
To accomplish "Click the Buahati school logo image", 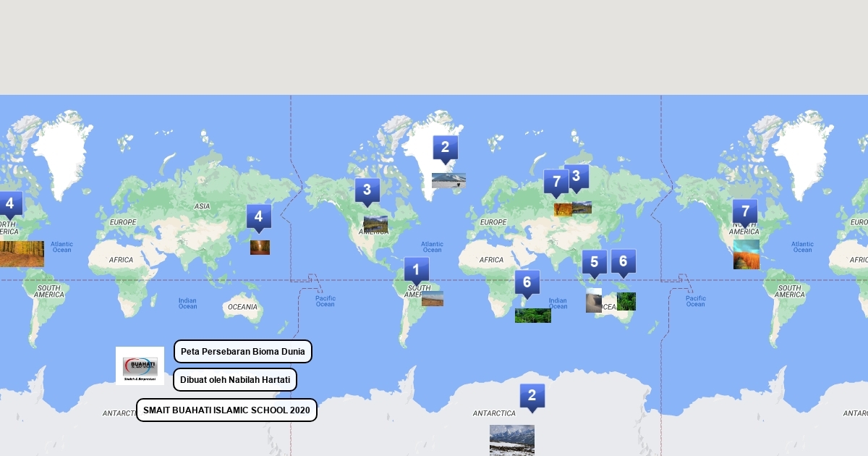I will 140,366.
